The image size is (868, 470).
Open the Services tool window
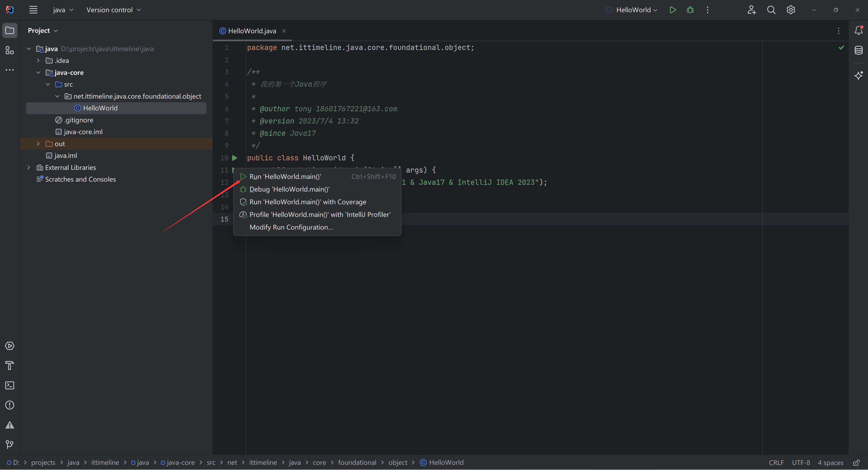click(x=10, y=346)
